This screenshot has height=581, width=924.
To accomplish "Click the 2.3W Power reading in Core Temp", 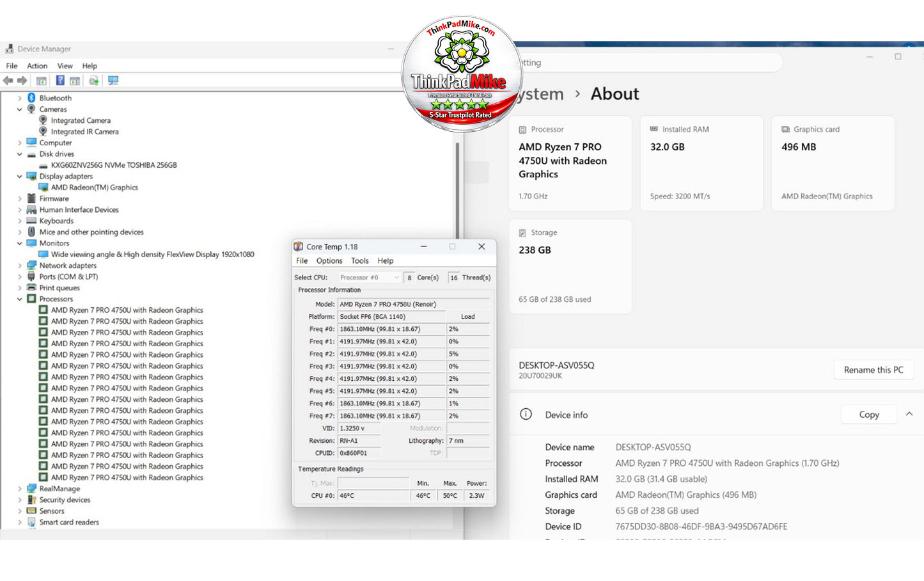I will click(x=476, y=496).
